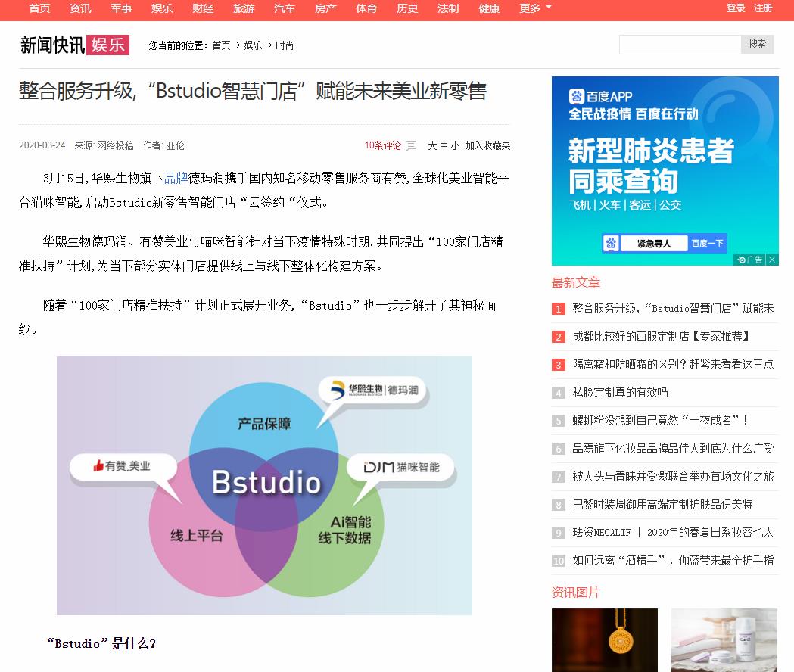Open article 成都比较好的西服定制店
794x672 pixels.
tap(661, 336)
